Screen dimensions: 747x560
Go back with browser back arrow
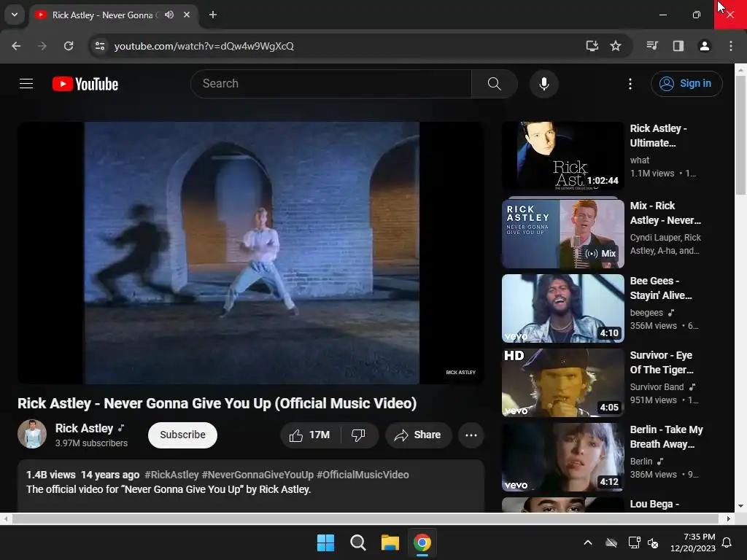[16, 46]
